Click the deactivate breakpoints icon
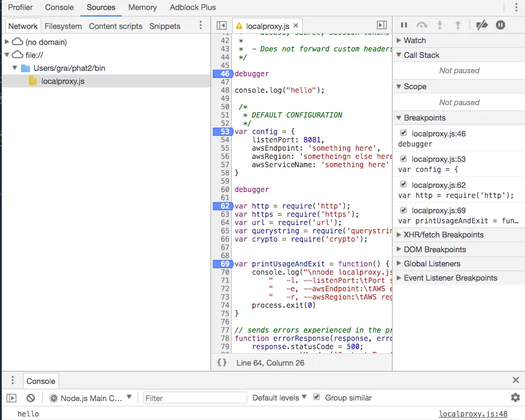Viewport: 525px width, 420px height. (482, 25)
